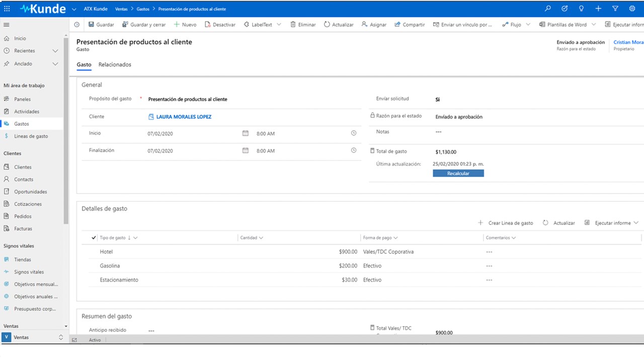Click Enviar un vínculo por email command
Screen dimensions: 644x362
click(463, 25)
